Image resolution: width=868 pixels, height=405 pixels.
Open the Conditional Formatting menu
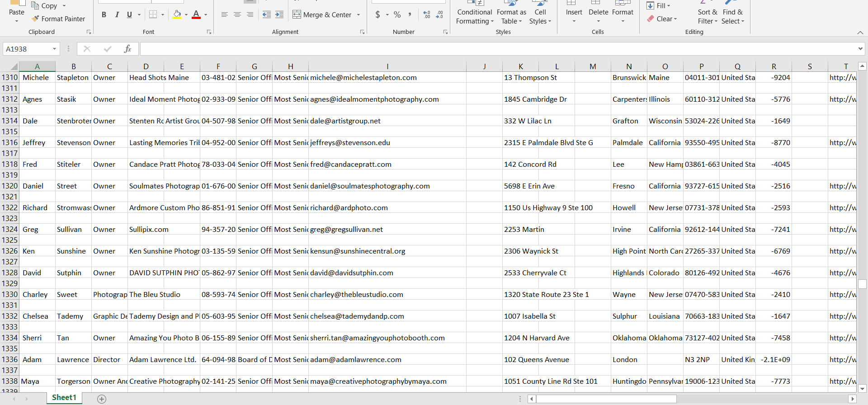pyautogui.click(x=474, y=16)
